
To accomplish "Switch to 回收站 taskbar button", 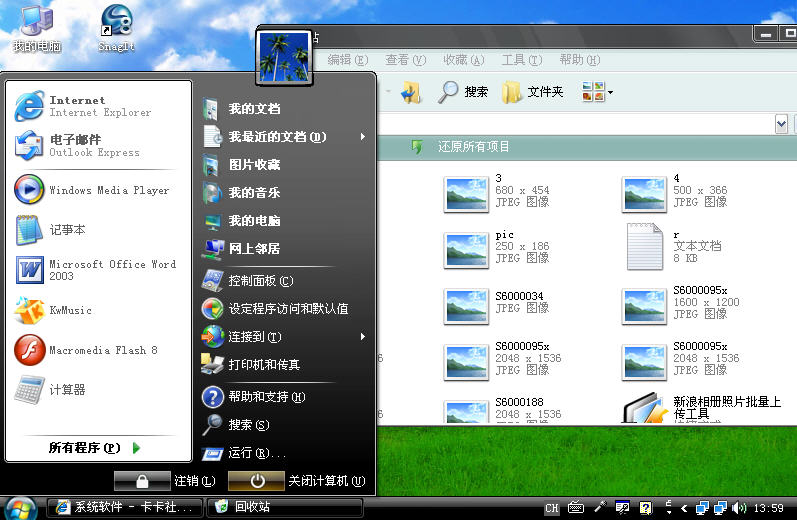I will point(285,507).
